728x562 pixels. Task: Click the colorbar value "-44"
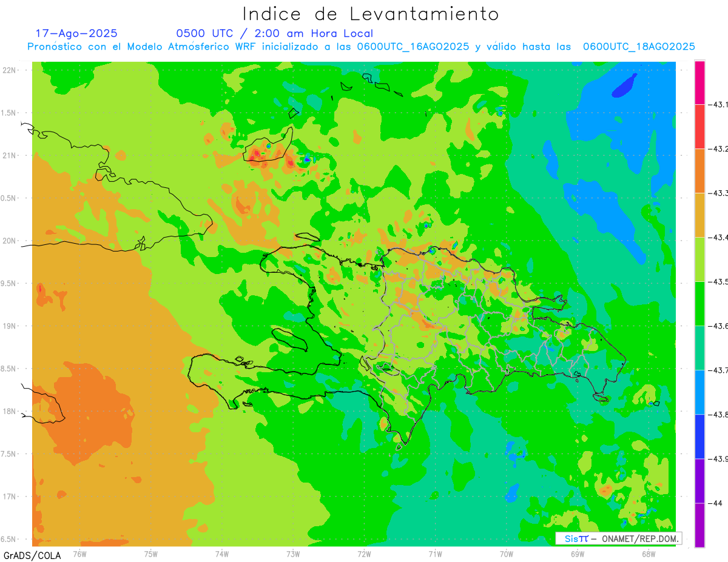pos(716,503)
